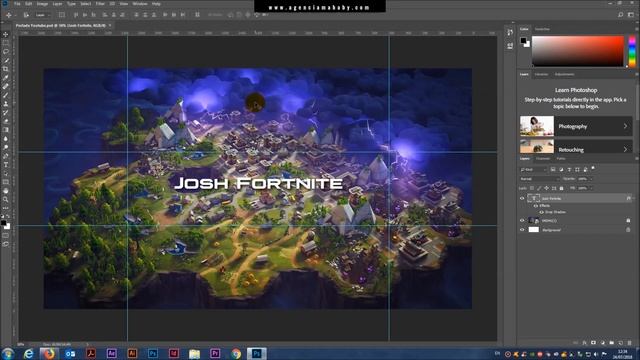Hide the middle image layer

[522, 220]
